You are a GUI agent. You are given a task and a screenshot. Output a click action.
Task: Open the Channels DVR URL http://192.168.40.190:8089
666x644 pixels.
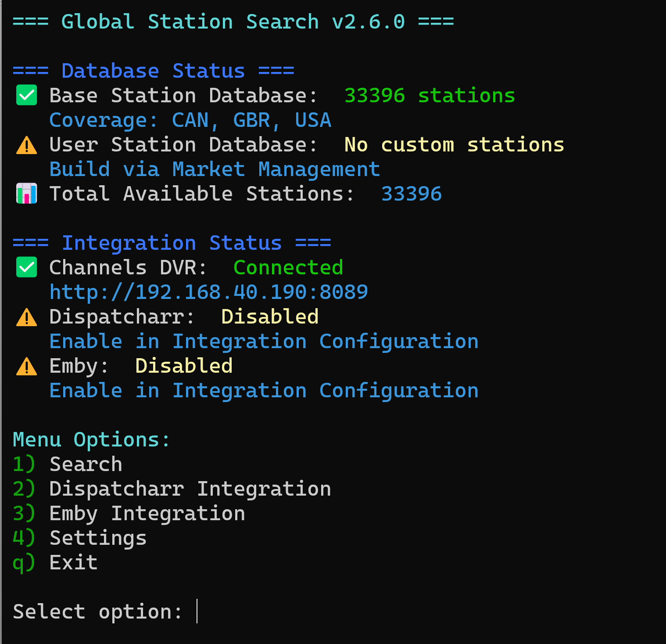point(208,292)
